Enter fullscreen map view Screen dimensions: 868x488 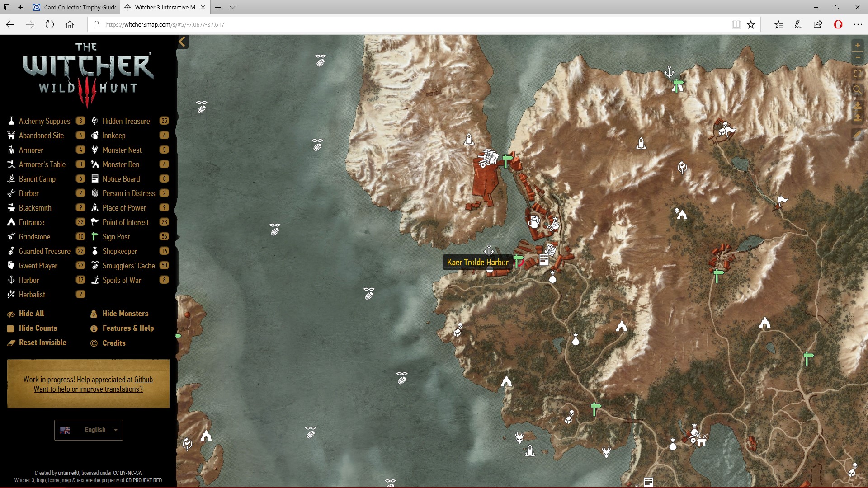857,74
